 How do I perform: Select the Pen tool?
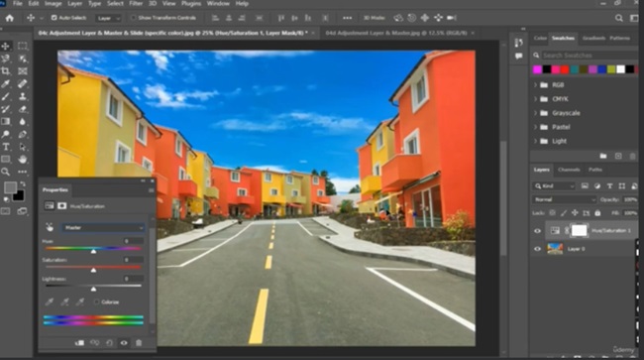tap(23, 134)
